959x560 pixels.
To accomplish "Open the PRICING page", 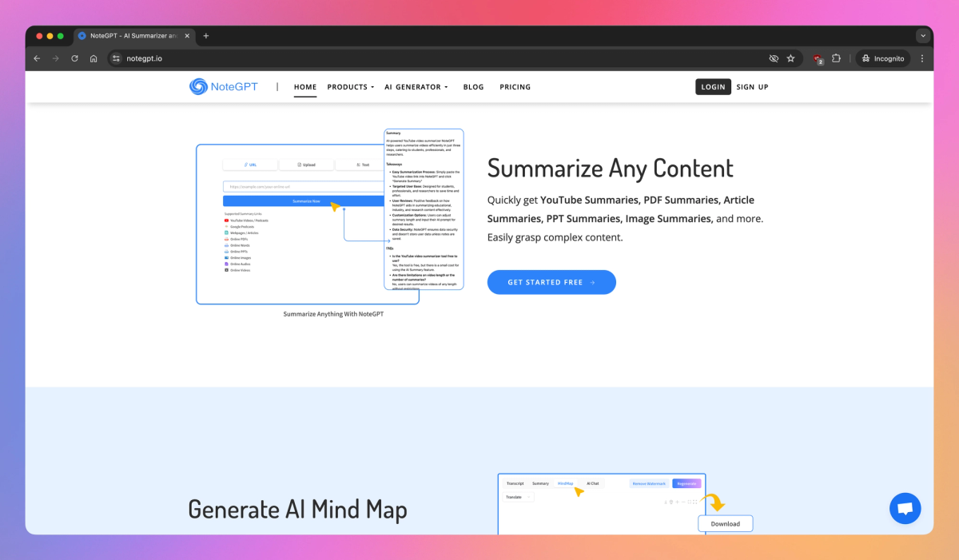I will click(x=515, y=87).
